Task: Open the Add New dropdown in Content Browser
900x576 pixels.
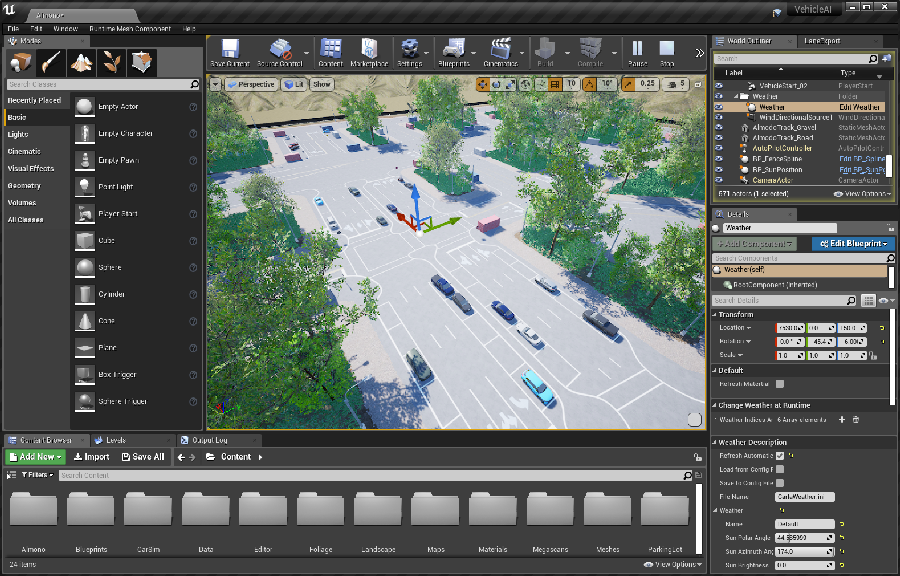Action: click(35, 457)
